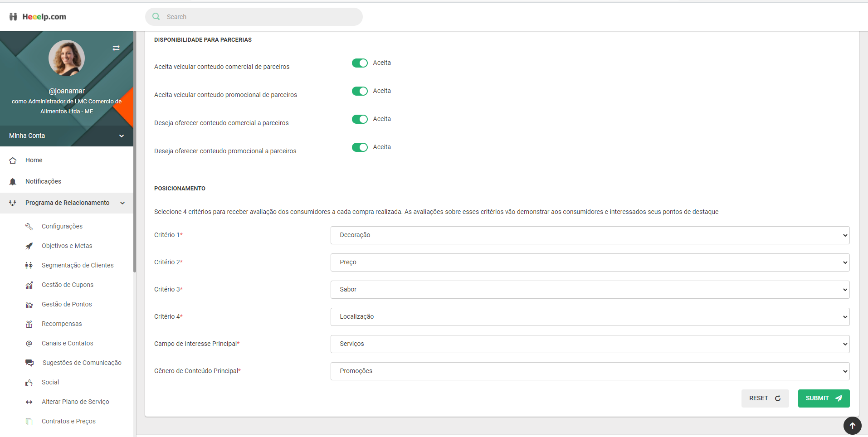
Task: Click the scroll-to-top arrow button
Action: point(852,426)
